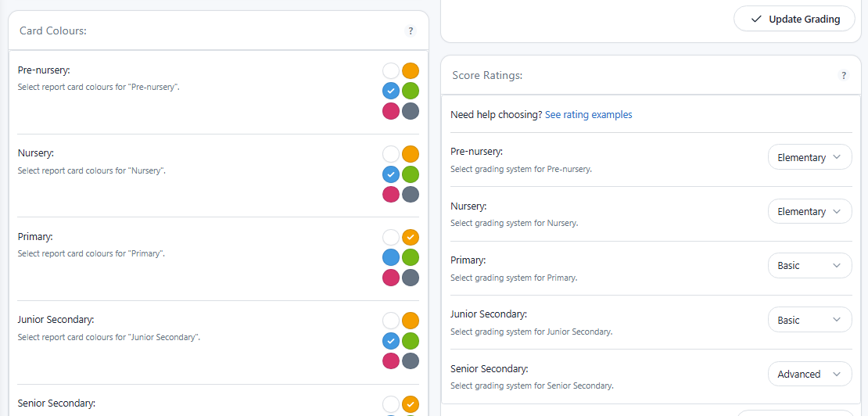Select white colour for Senior Secondary

point(391,404)
